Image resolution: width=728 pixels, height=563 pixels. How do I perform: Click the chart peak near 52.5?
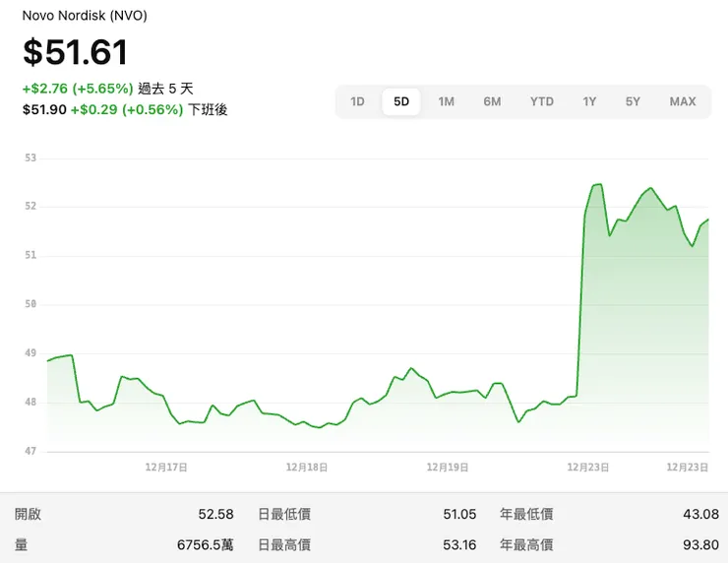[598, 184]
